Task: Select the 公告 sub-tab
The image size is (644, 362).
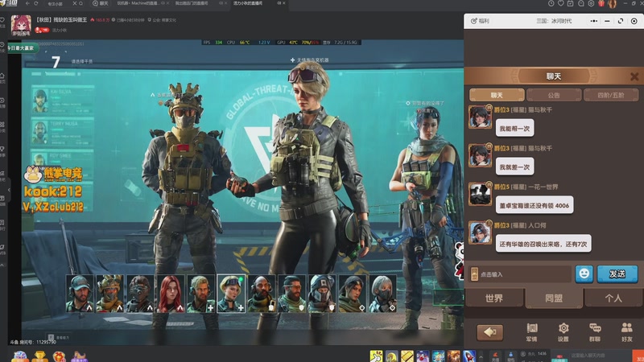Action: (554, 95)
